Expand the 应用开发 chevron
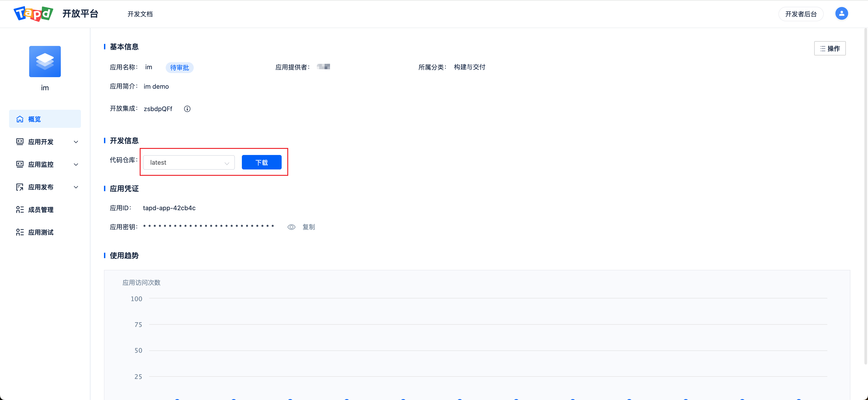This screenshot has width=868, height=400. 76,142
